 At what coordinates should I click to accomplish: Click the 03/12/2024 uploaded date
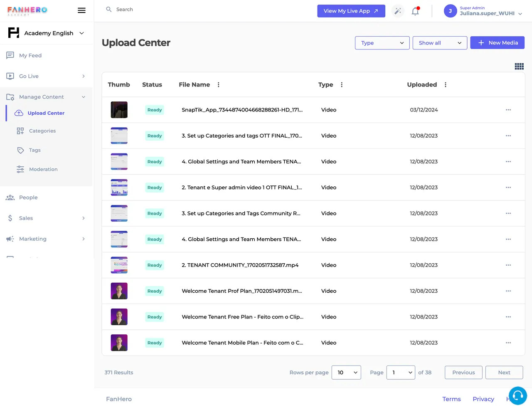424,110
